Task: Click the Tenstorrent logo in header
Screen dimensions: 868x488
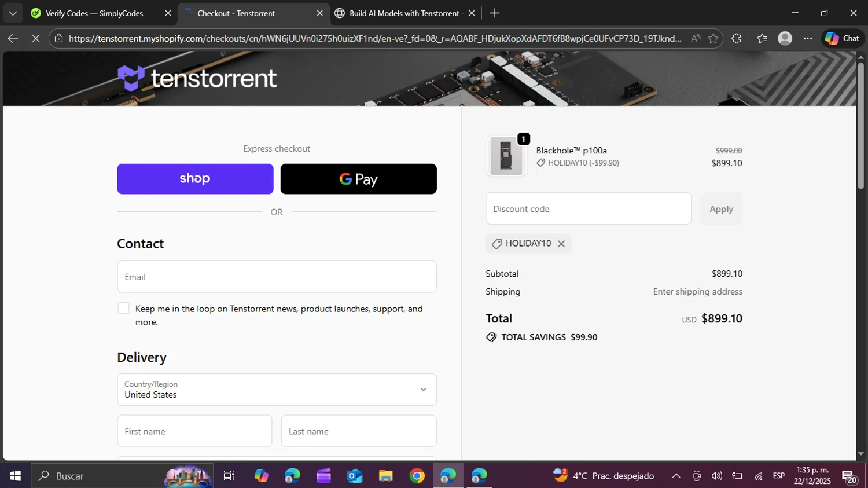Action: click(x=197, y=78)
